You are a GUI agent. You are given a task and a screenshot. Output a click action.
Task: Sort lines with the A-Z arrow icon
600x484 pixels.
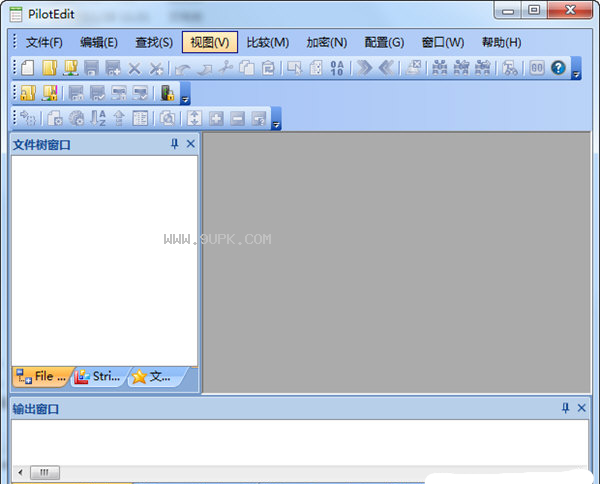98,118
